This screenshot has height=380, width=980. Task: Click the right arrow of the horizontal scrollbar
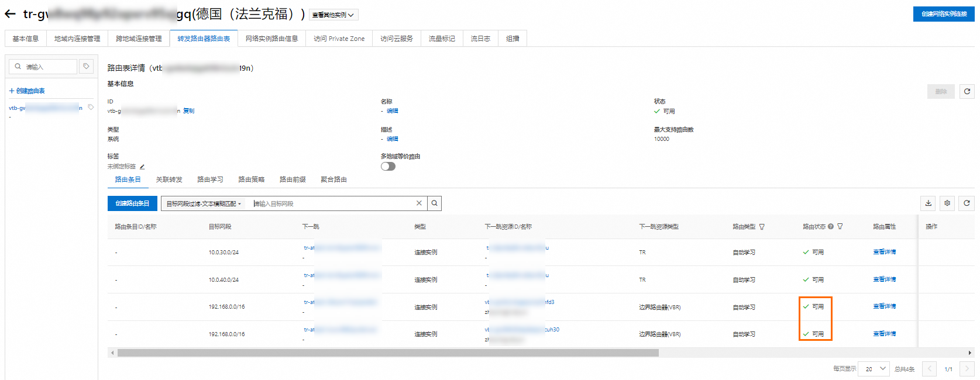[970, 353]
